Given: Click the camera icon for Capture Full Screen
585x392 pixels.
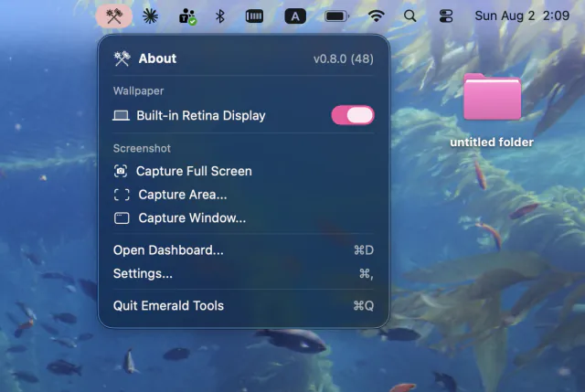Looking at the screenshot, I should click(x=121, y=171).
